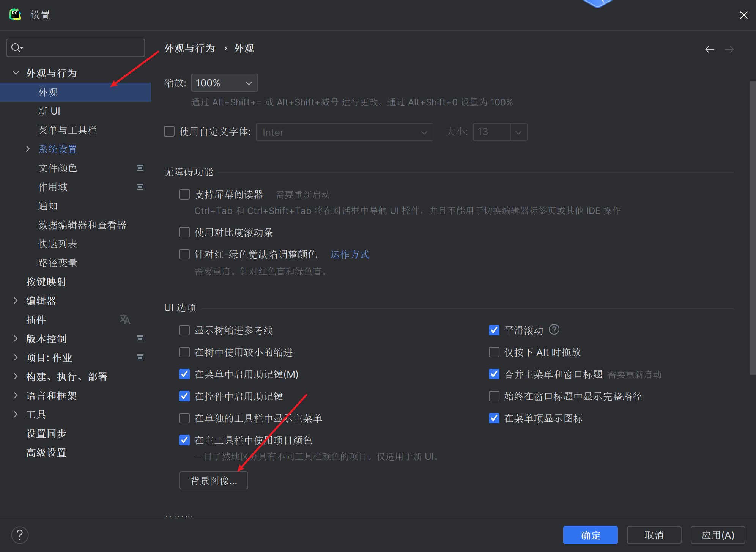Image resolution: width=756 pixels, height=552 pixels.
Task: Enable 使用自定义字体 checkbox
Action: coord(169,132)
